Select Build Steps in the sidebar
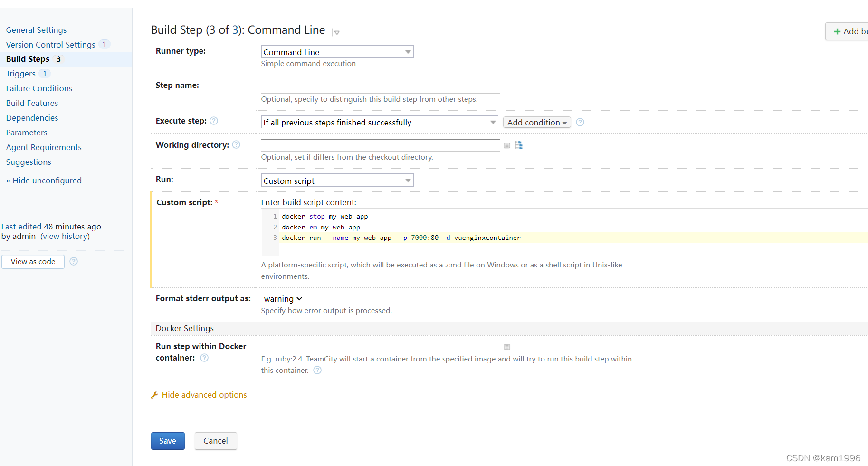The height and width of the screenshot is (466, 868). [28, 59]
